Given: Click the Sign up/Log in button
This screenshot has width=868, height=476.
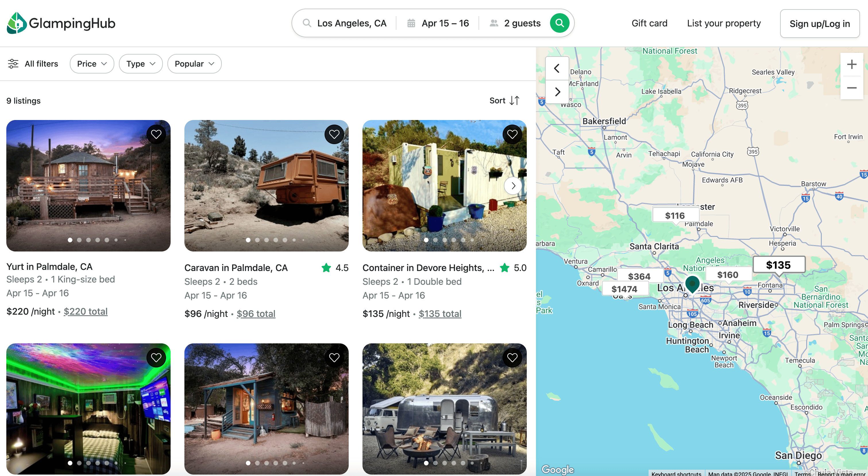Looking at the screenshot, I should point(819,24).
